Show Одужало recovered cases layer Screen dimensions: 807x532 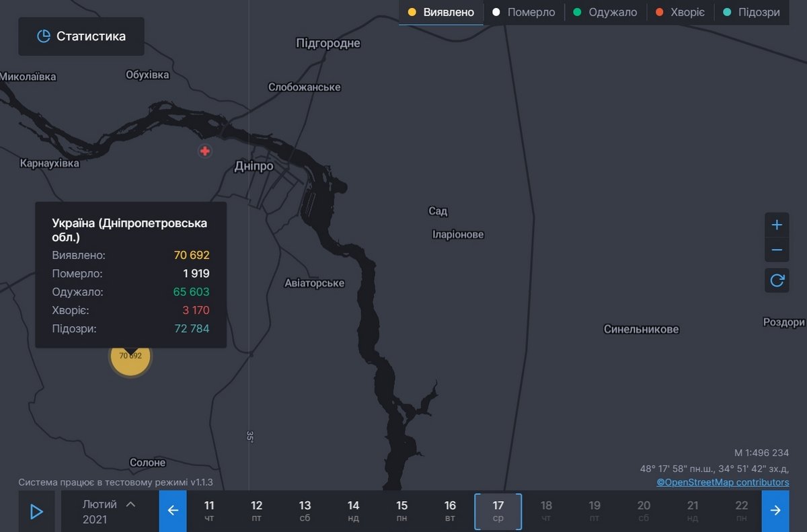(605, 12)
